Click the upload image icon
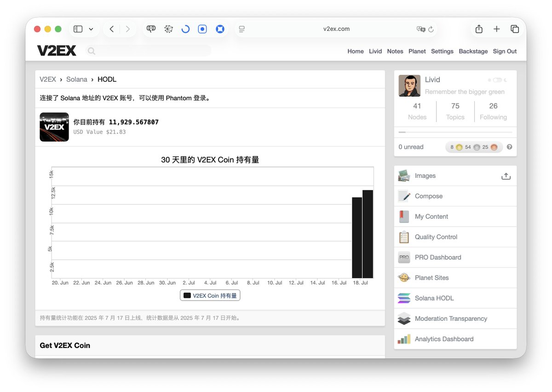 [506, 176]
